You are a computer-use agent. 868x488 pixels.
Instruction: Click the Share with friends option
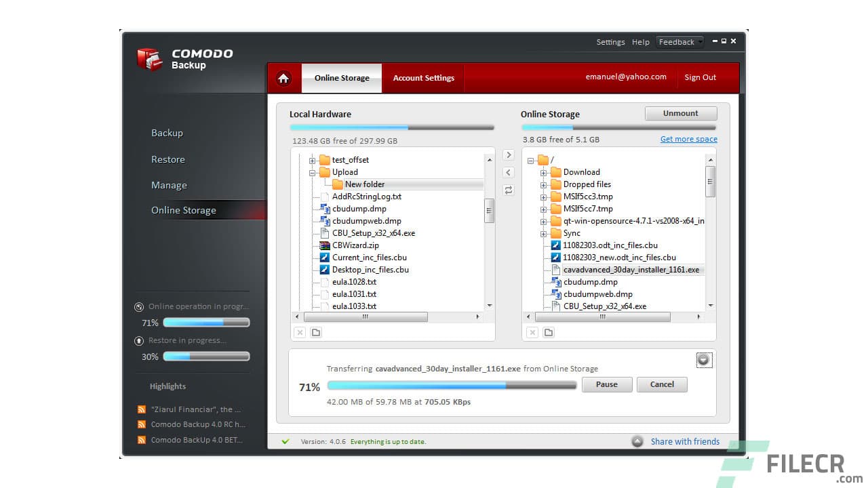[685, 441]
